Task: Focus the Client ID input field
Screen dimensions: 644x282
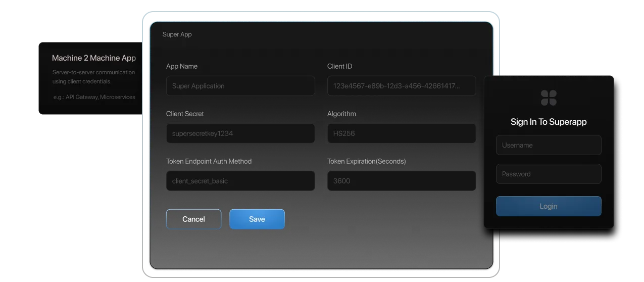Action: coord(401,86)
